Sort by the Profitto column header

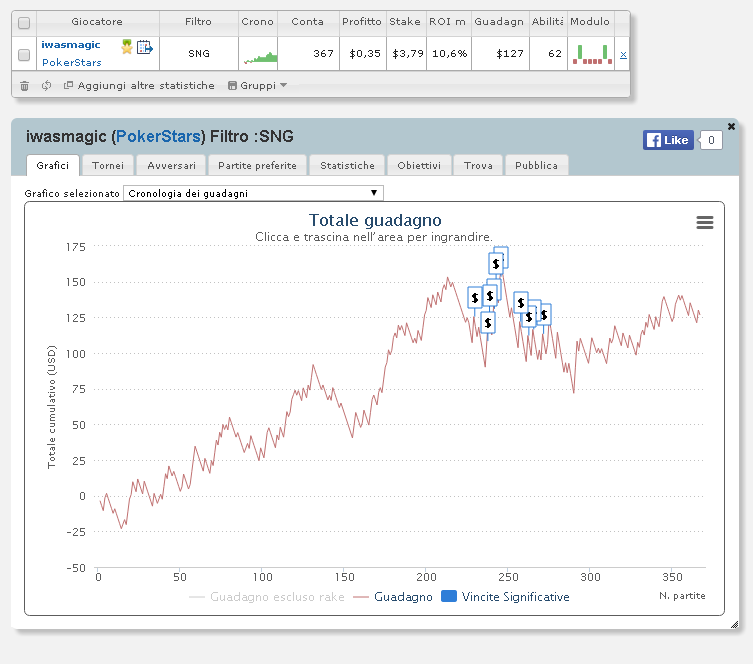(x=362, y=22)
